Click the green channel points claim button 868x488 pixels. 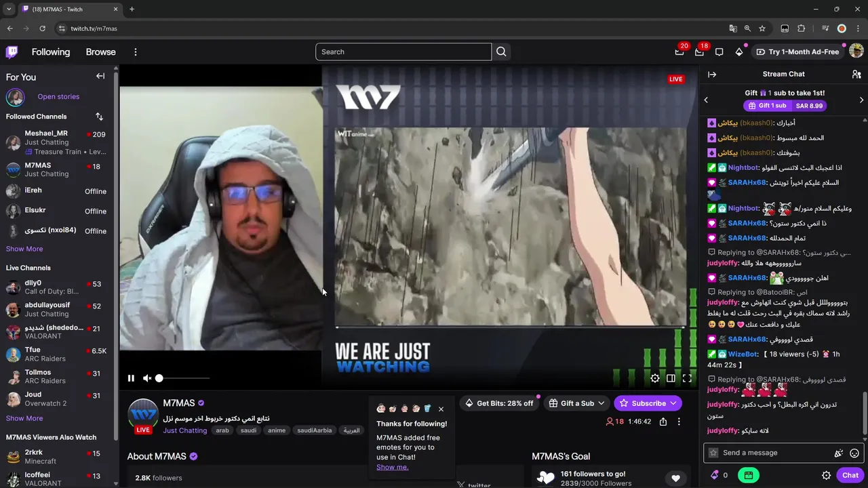[x=748, y=475]
